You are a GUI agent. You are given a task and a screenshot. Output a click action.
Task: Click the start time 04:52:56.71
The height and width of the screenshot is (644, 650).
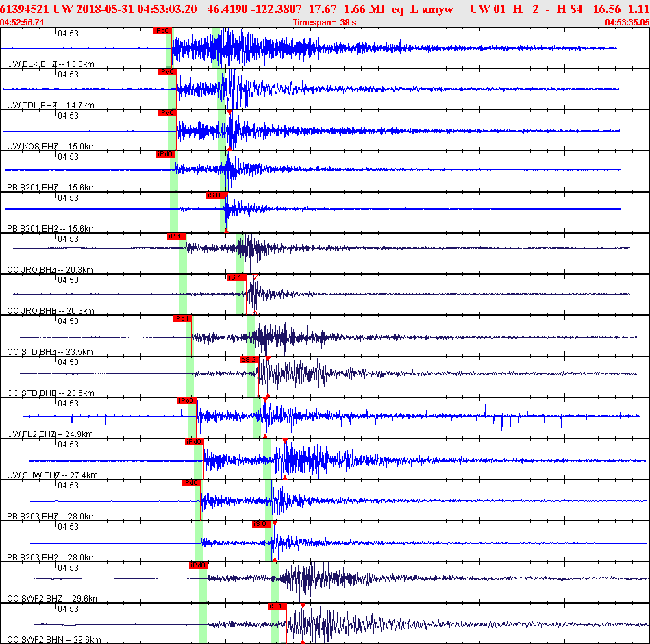[x=22, y=23]
